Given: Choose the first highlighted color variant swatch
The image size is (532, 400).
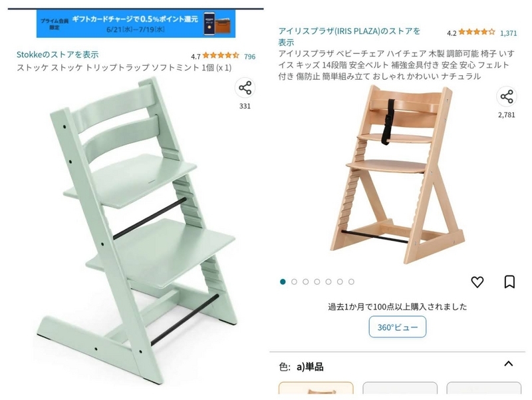Looking at the screenshot, I should [x=316, y=388].
